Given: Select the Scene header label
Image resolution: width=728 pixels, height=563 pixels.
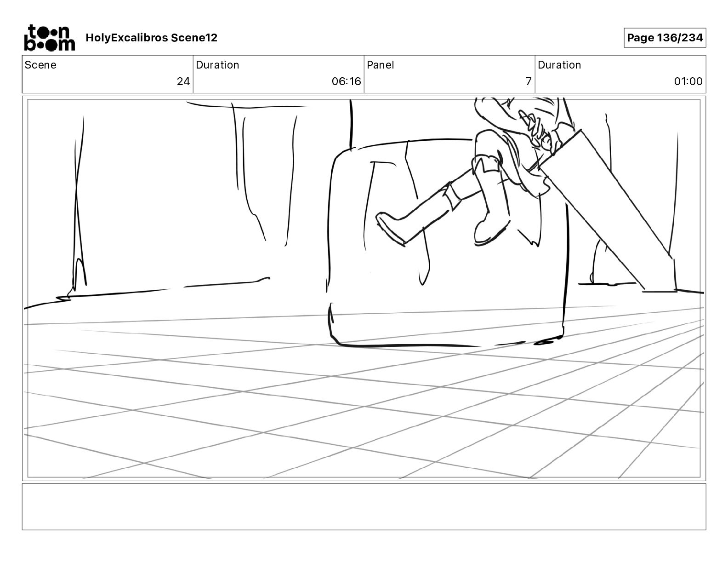Looking at the screenshot, I should (x=40, y=65).
